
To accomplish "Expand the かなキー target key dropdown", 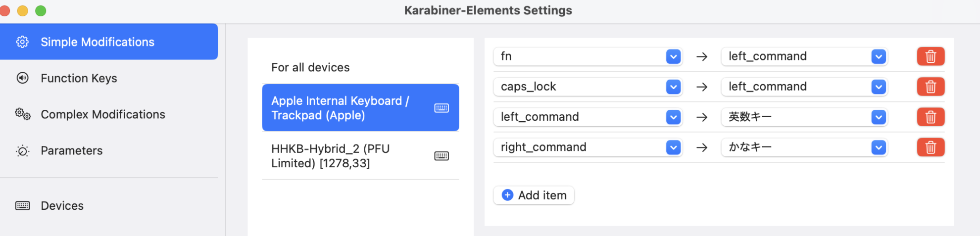I will coord(805,147).
